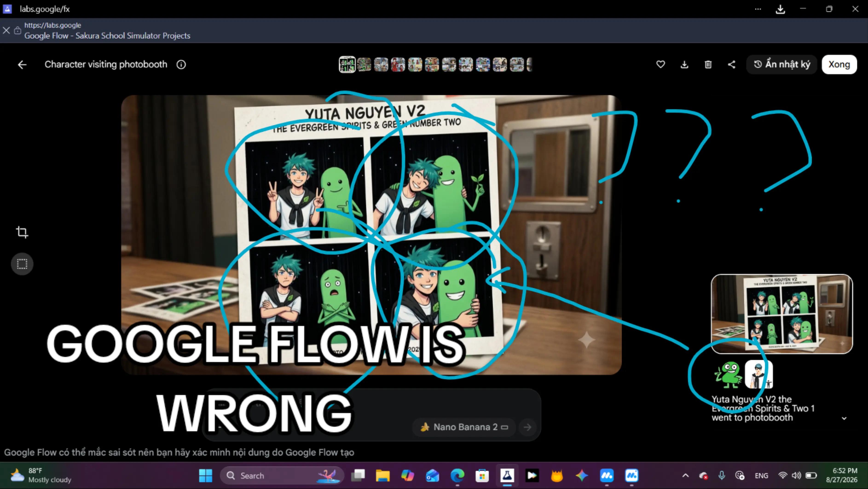The height and width of the screenshot is (489, 868).
Task: Open Wi-Fi settings from the tray
Action: tap(782, 475)
